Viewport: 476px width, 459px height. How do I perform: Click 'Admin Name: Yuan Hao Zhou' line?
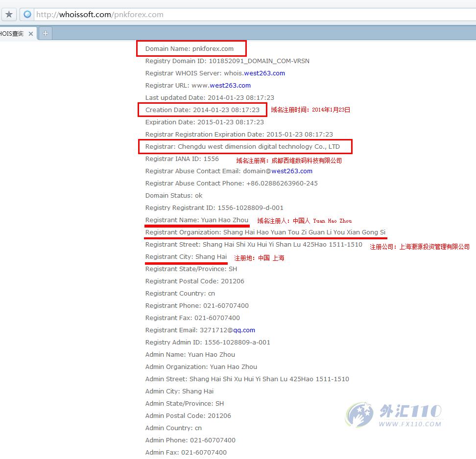pyautogui.click(x=190, y=355)
